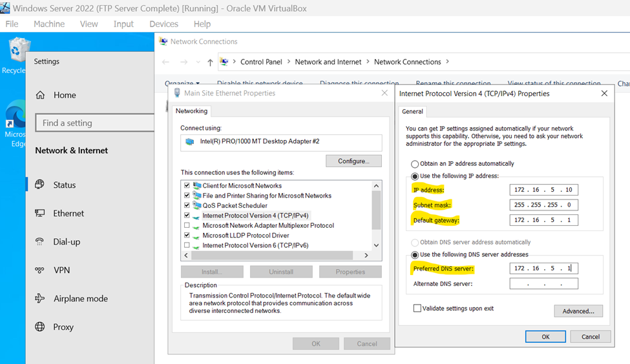Expand chevron before Control Panel breadcrumb
The image size is (630, 364).
click(235, 62)
